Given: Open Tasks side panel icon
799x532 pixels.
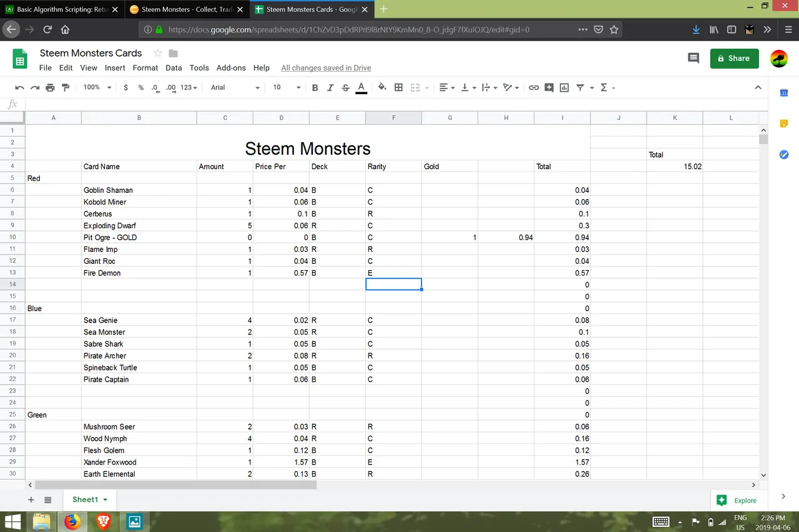Looking at the screenshot, I should pyautogui.click(x=784, y=154).
